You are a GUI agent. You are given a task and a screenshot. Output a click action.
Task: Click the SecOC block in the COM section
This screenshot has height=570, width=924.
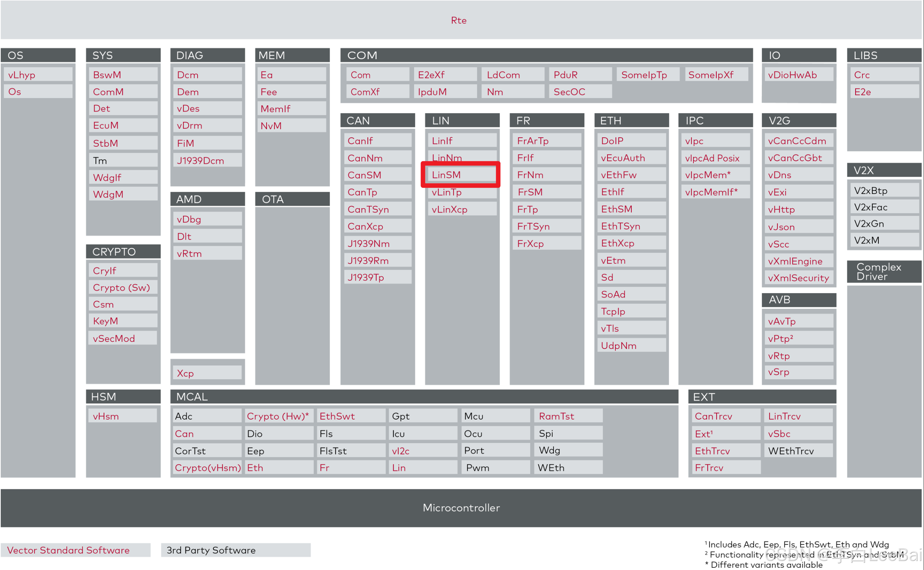pyautogui.click(x=579, y=91)
